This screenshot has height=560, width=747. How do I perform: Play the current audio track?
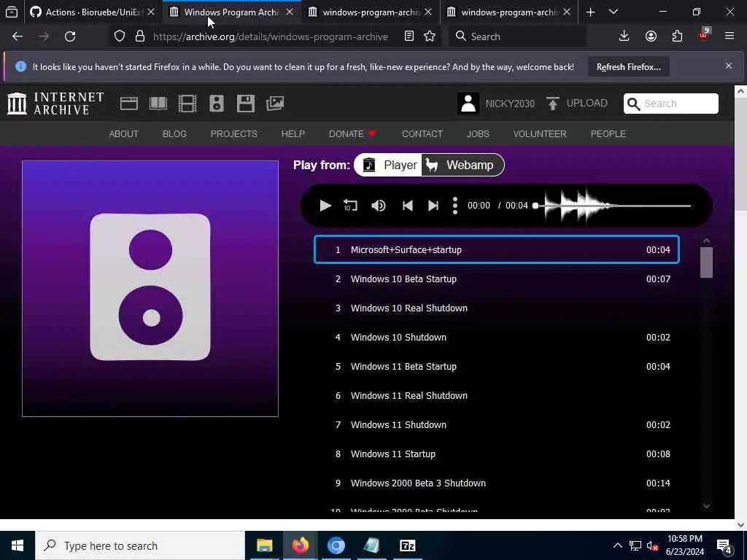[x=325, y=206]
